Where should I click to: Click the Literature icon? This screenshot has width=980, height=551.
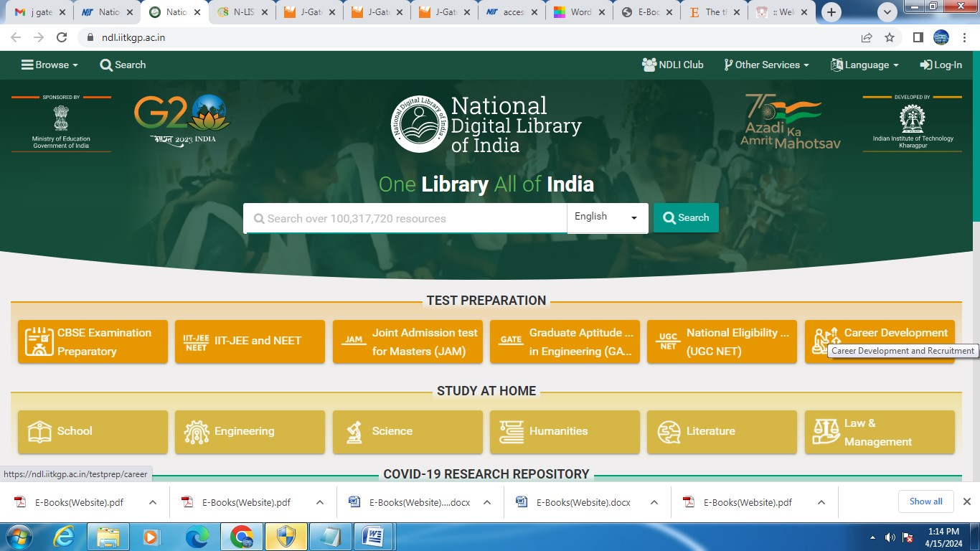(669, 432)
